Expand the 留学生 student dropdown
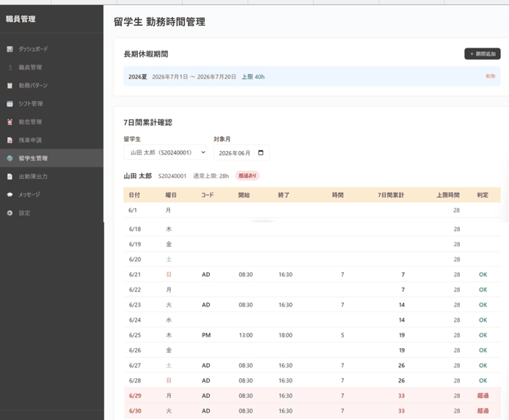Screen dimensions: 509x420 [x=165, y=152]
